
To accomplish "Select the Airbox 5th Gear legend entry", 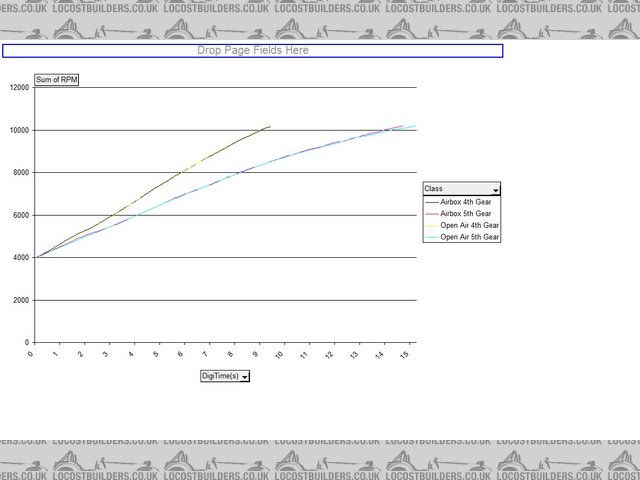I will [466, 213].
